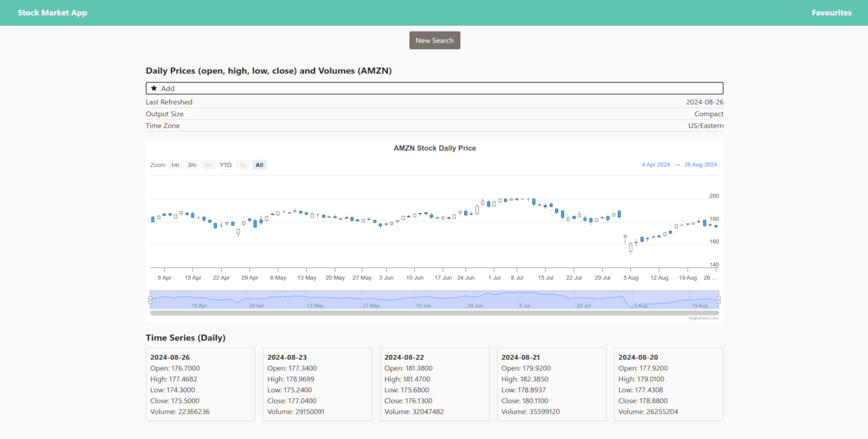Click the end date 26 Aug 2024 field

click(x=700, y=164)
